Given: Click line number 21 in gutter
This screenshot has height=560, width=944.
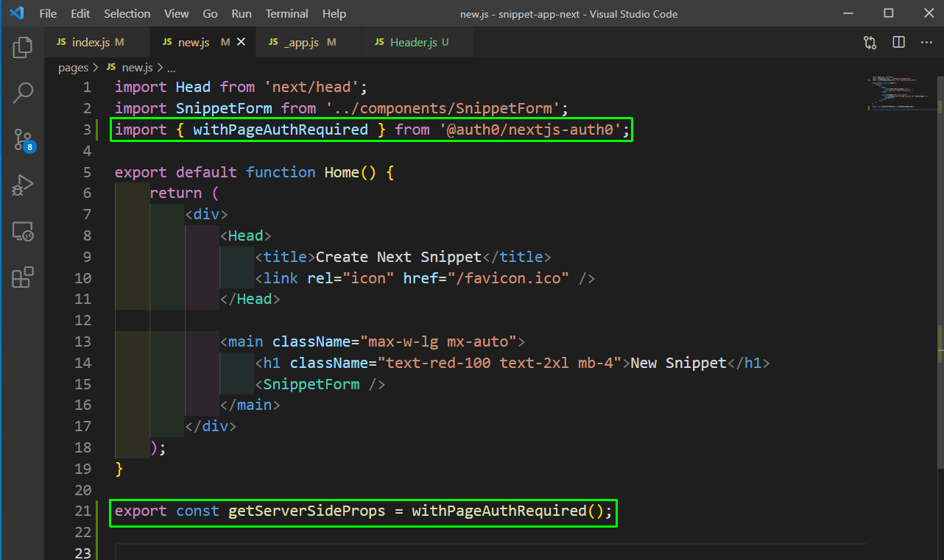Looking at the screenshot, I should coord(83,511).
